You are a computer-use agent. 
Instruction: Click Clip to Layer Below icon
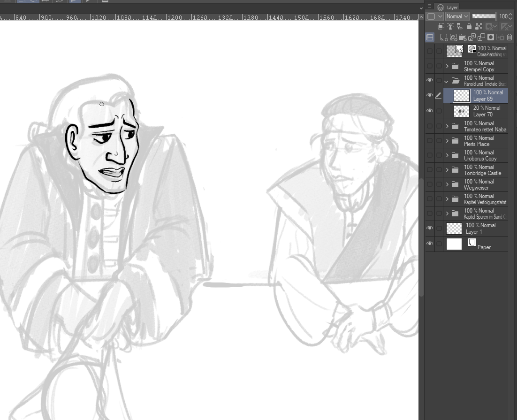point(441,27)
